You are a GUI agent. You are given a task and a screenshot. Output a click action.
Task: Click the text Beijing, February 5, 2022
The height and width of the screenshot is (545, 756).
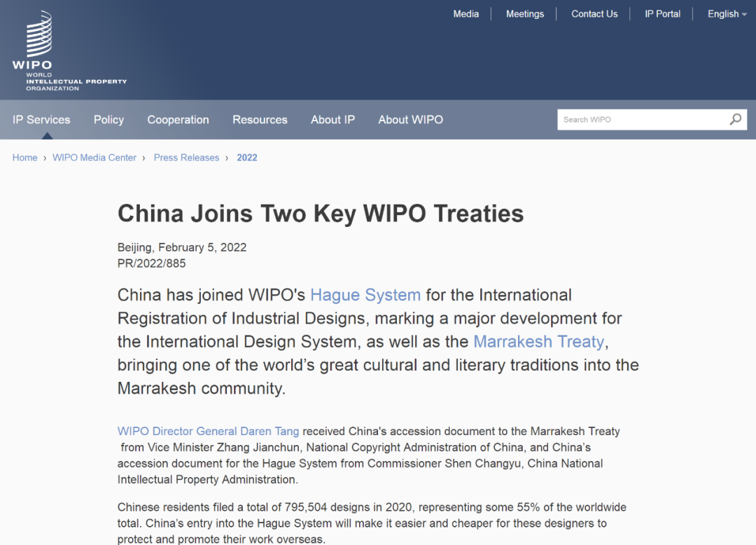pos(182,247)
